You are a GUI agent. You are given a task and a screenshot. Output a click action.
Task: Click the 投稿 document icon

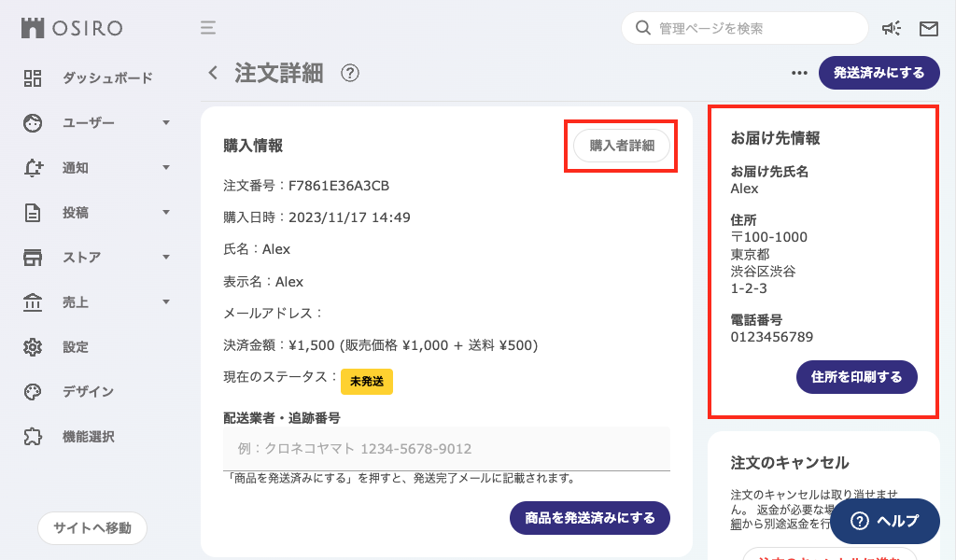[33, 213]
